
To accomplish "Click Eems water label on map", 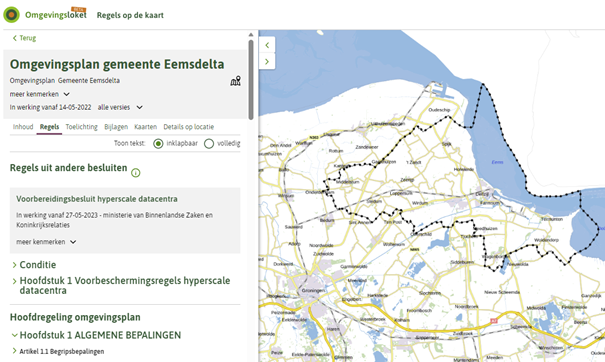I will pos(497,162).
